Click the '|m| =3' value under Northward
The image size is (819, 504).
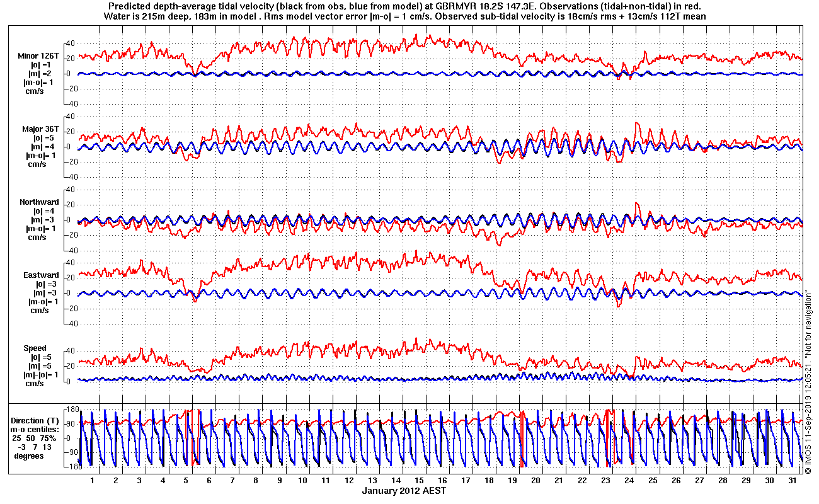pos(43,220)
